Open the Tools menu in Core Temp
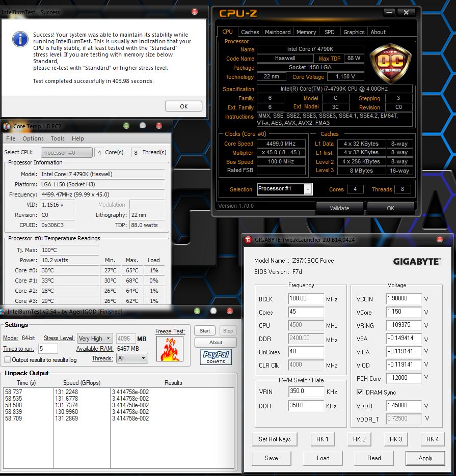Viewport: 456px width, 476px height. [58, 138]
